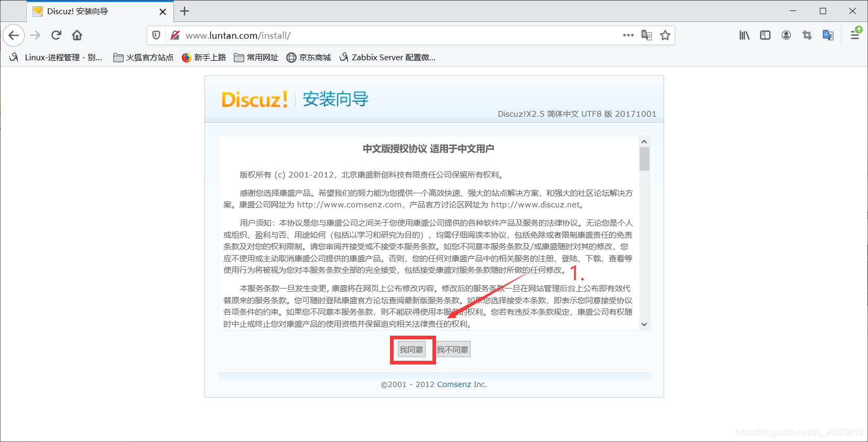This screenshot has width=868, height=442.
Task: Open the Library bookshelf icon
Action: click(744, 35)
